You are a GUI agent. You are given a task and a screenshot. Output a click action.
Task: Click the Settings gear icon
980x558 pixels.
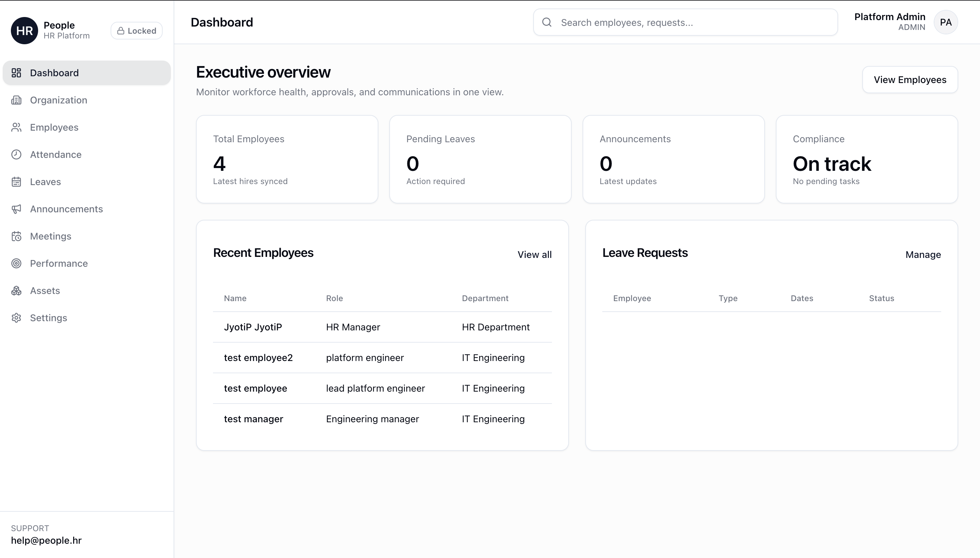click(x=16, y=318)
